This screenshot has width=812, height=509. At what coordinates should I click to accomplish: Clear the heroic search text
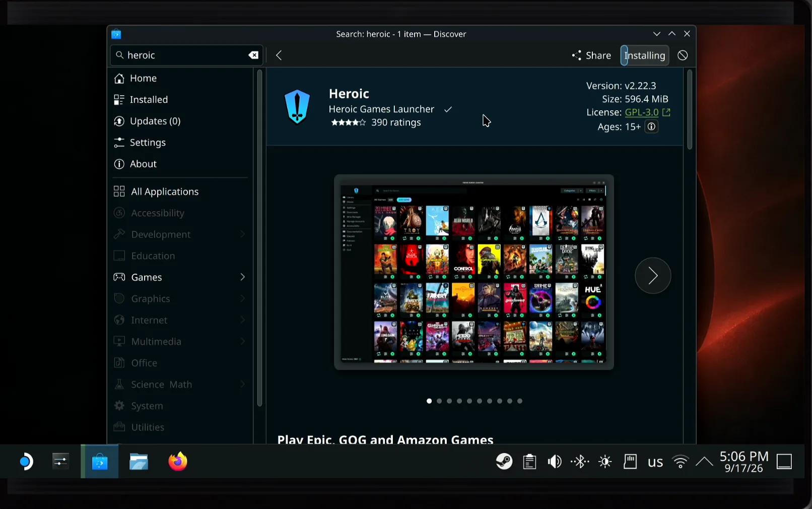pyautogui.click(x=253, y=55)
